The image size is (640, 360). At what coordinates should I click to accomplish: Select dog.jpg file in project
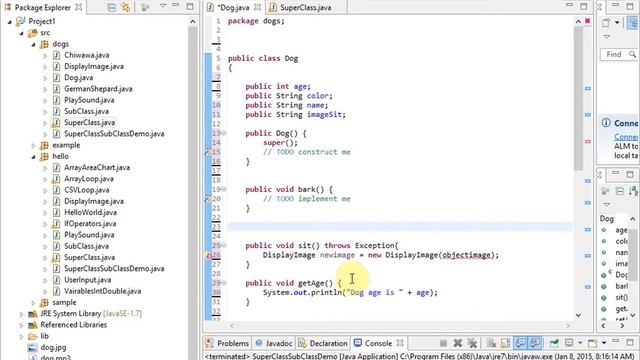click(53, 347)
